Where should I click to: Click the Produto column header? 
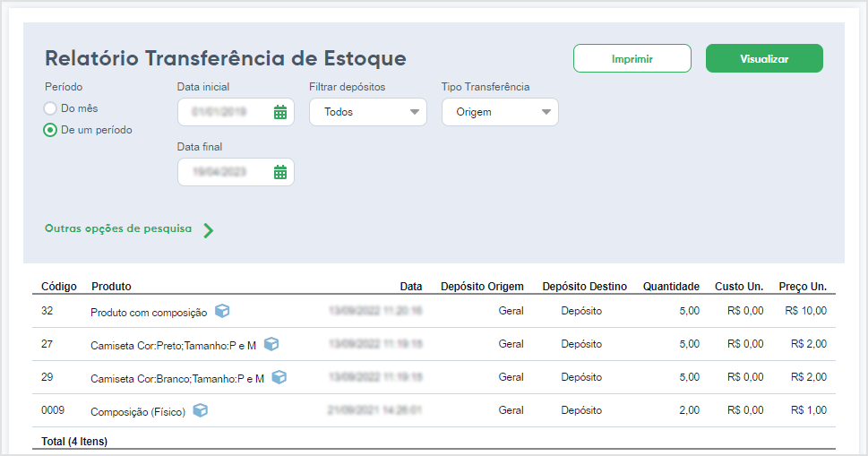[111, 286]
